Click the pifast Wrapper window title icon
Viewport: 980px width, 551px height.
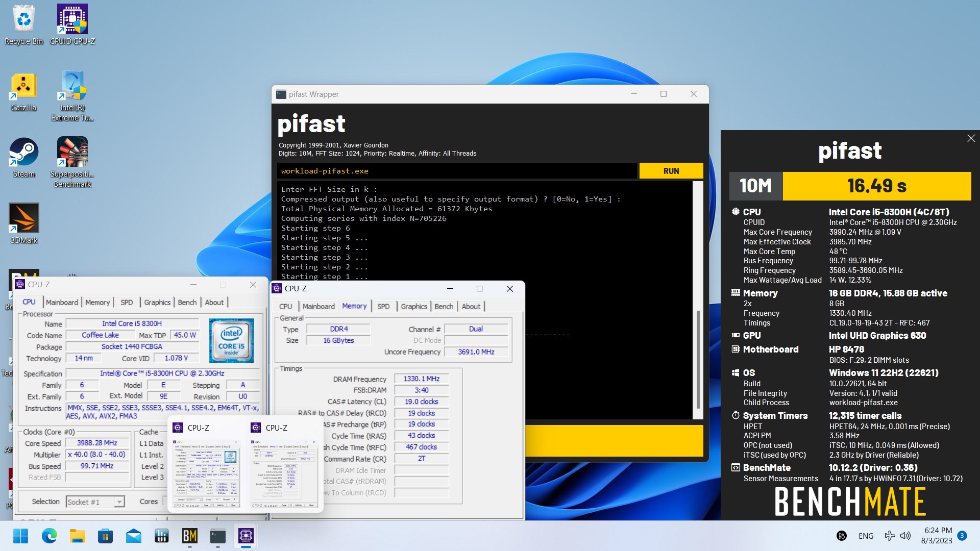click(x=281, y=94)
